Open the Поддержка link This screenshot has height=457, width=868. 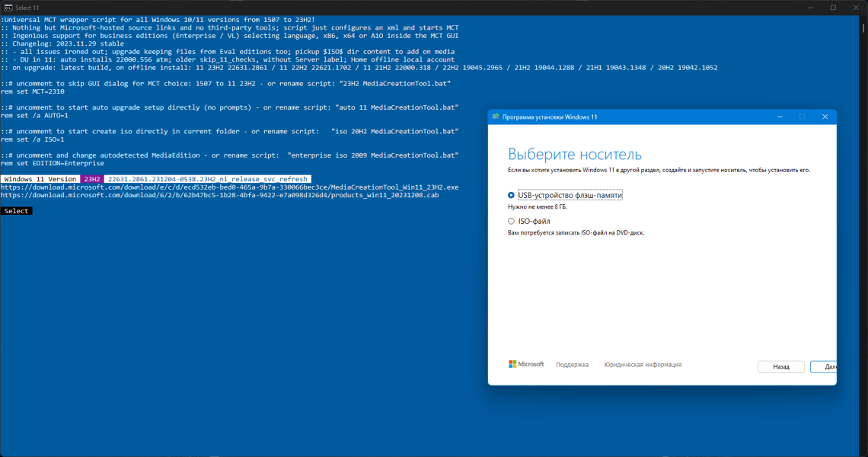click(x=572, y=365)
